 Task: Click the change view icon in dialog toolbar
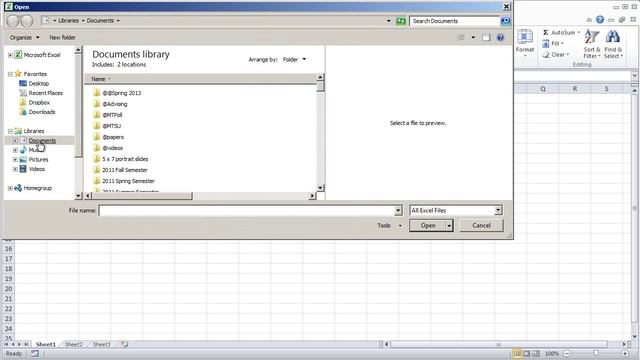click(461, 38)
